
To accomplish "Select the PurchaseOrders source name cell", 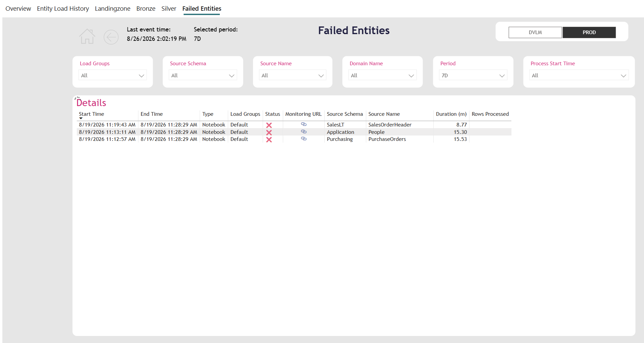I will (x=387, y=139).
